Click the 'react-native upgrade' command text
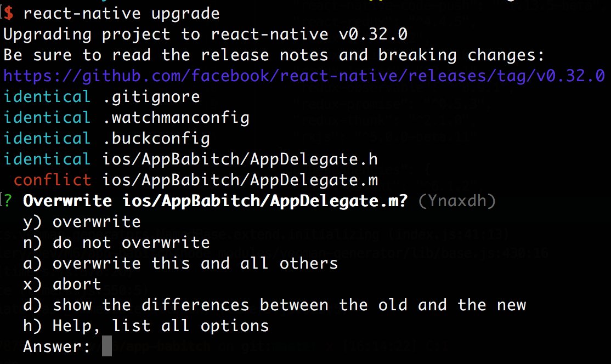The image size is (611, 364). [121, 13]
